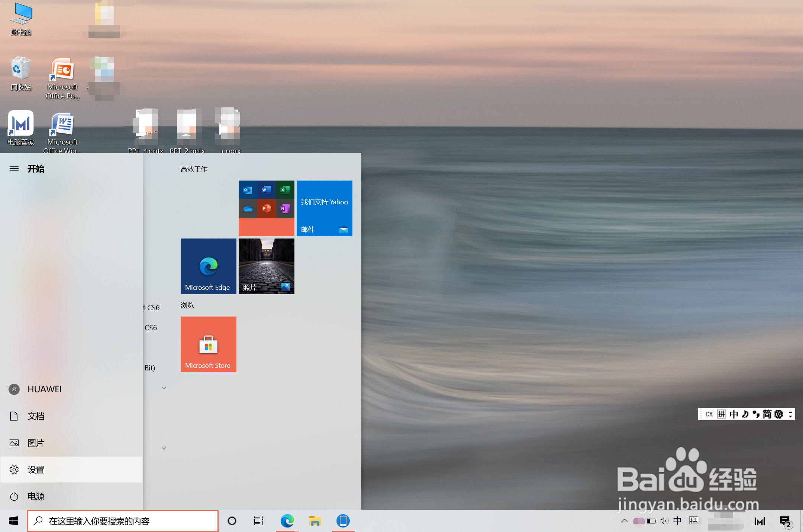Image resolution: width=803 pixels, height=532 pixels.
Task: Toggle the 中 IME language mode in tray
Action: tap(677, 521)
